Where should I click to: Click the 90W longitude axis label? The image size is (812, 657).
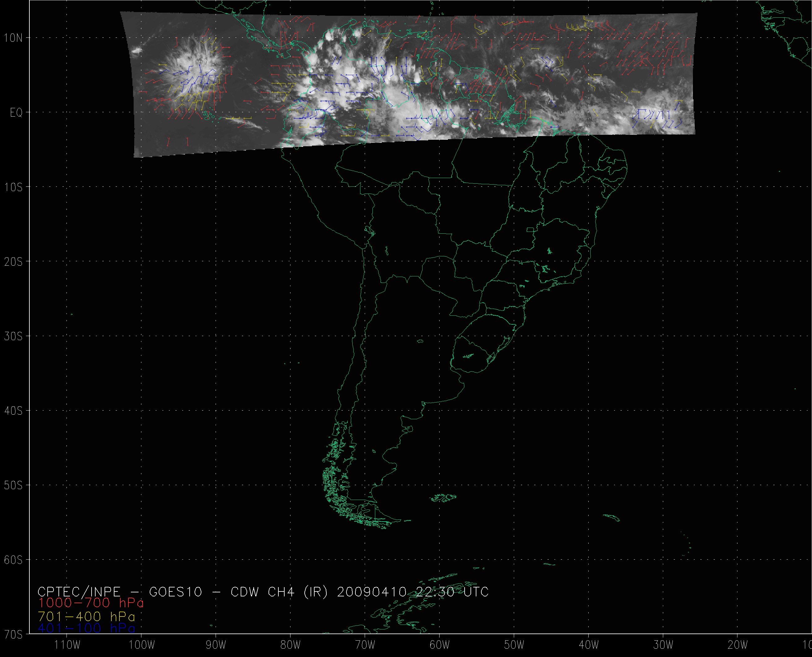click(x=216, y=645)
